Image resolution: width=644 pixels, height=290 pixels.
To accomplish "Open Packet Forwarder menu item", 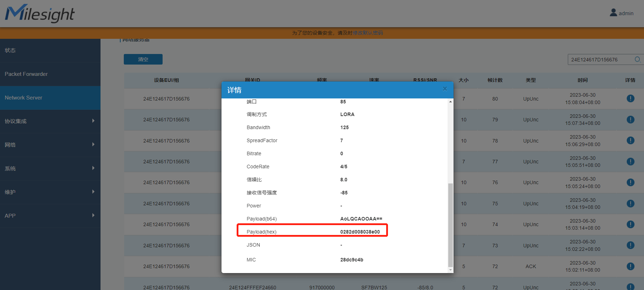I will click(x=26, y=74).
